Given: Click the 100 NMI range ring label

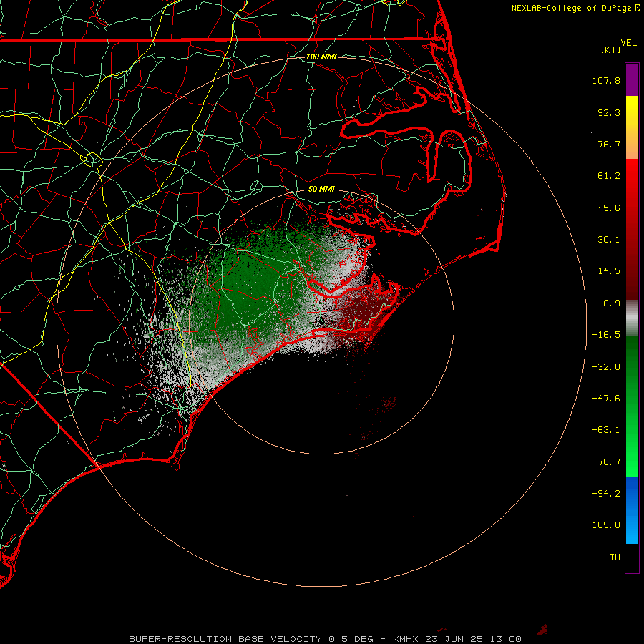Looking at the screenshot, I should tap(321, 57).
